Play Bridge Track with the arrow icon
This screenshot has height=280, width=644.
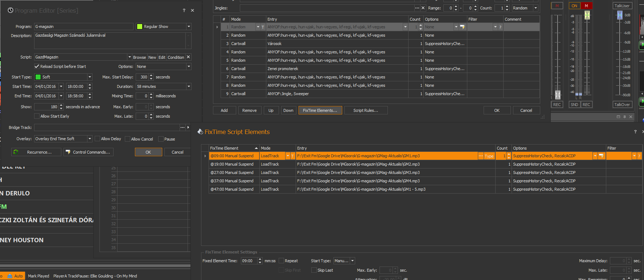pyautogui.click(x=188, y=127)
